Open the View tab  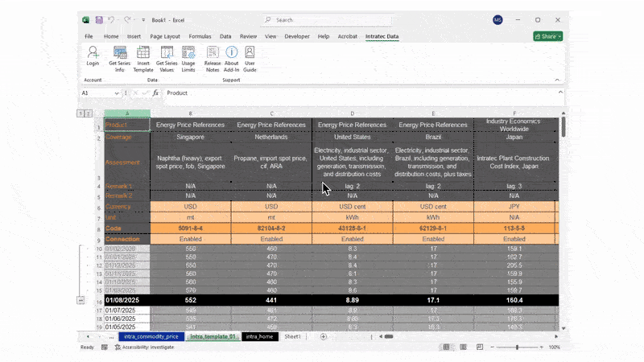click(270, 36)
